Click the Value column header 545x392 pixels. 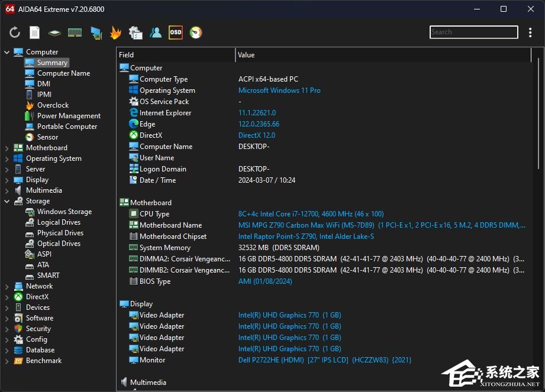point(383,55)
